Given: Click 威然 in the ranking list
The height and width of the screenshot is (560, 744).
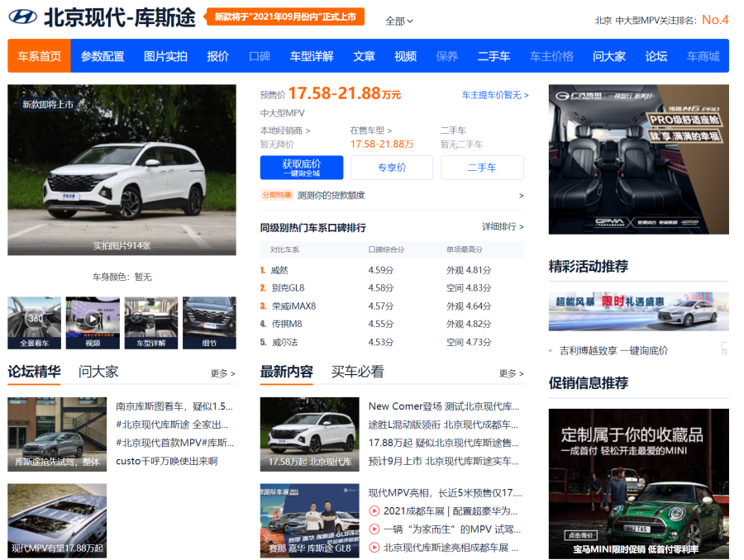Looking at the screenshot, I should coord(279,270).
